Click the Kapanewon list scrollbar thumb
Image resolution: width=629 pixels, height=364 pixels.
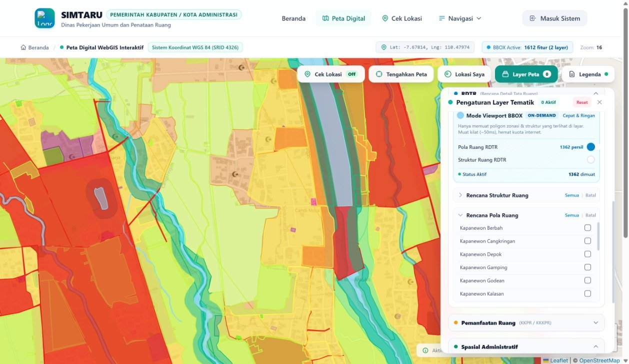pyautogui.click(x=598, y=237)
